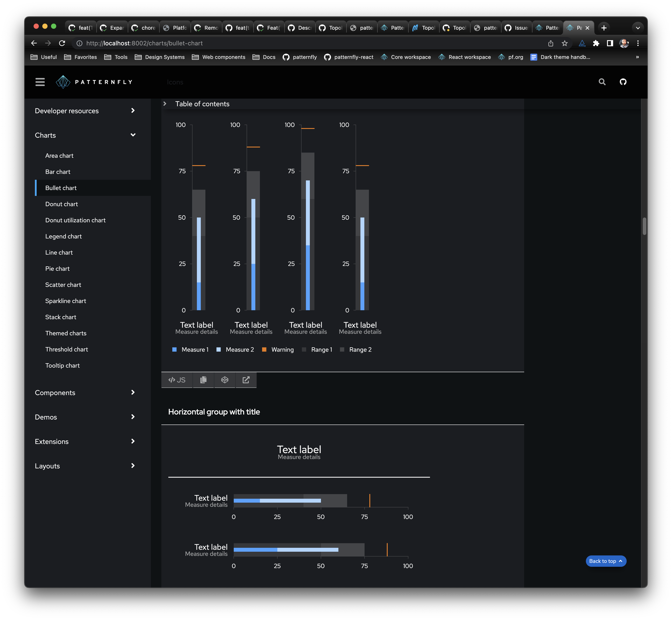Copy code with the clipboard icon
Screen dimensions: 672x620
(x=203, y=380)
